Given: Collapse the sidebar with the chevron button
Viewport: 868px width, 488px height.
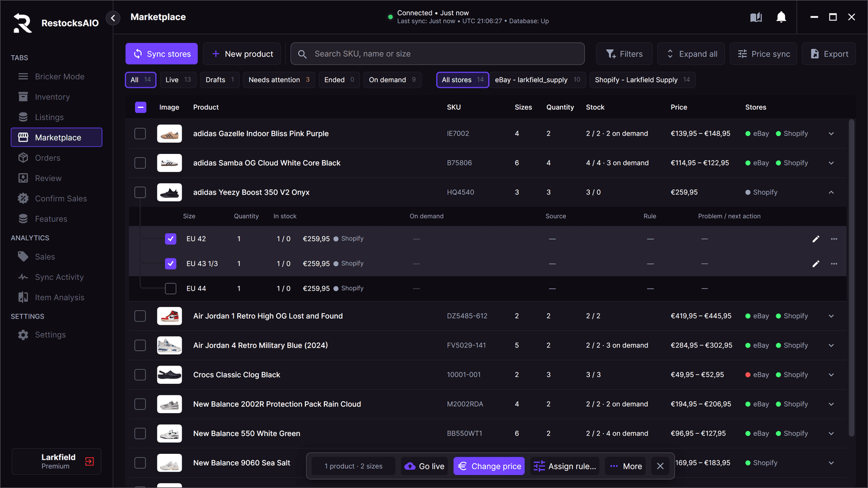Looking at the screenshot, I should coord(113,18).
